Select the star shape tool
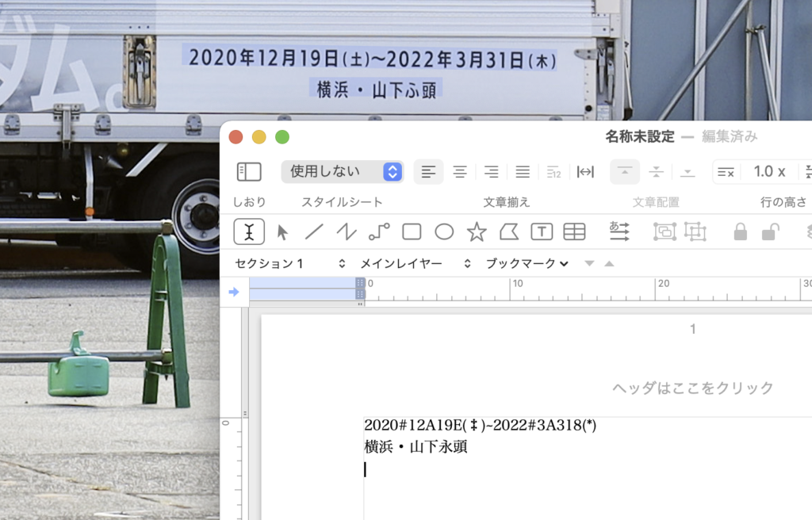This screenshot has height=520, width=812. [477, 231]
